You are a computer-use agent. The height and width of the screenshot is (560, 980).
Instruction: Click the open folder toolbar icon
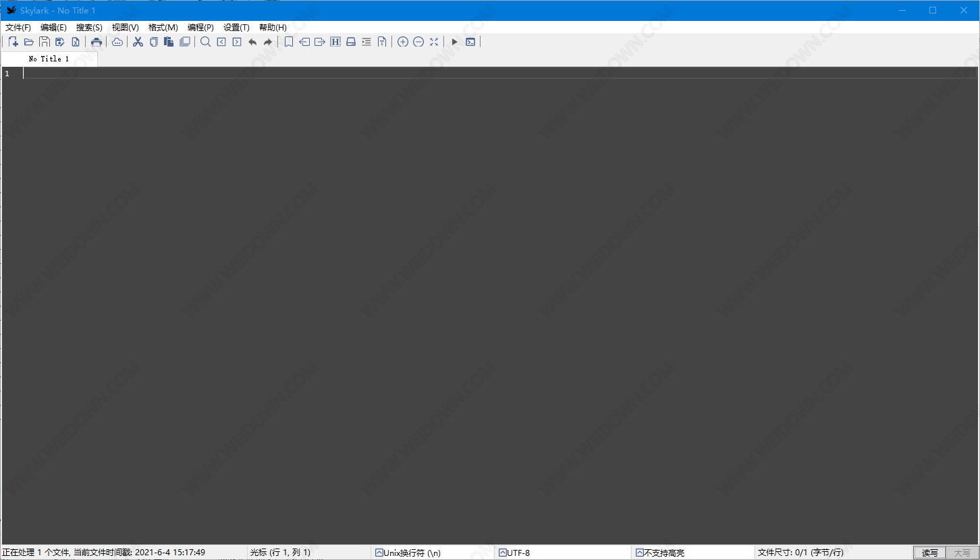point(28,42)
